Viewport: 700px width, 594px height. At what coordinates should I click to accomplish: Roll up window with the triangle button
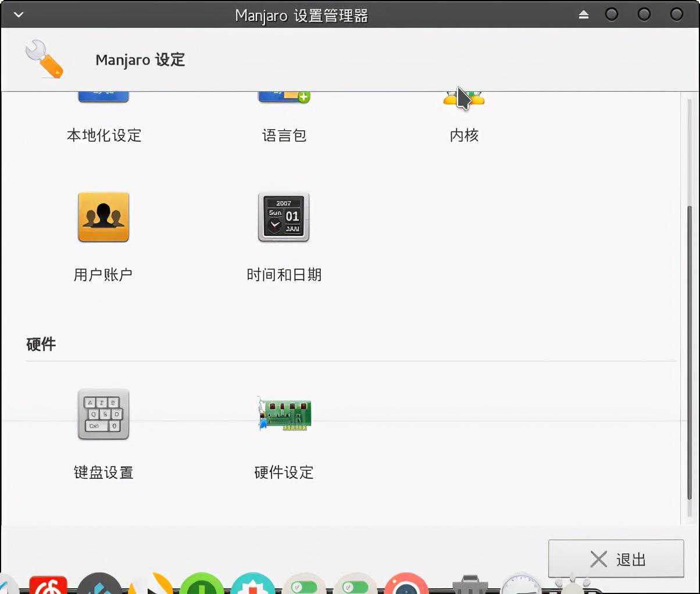point(584,15)
